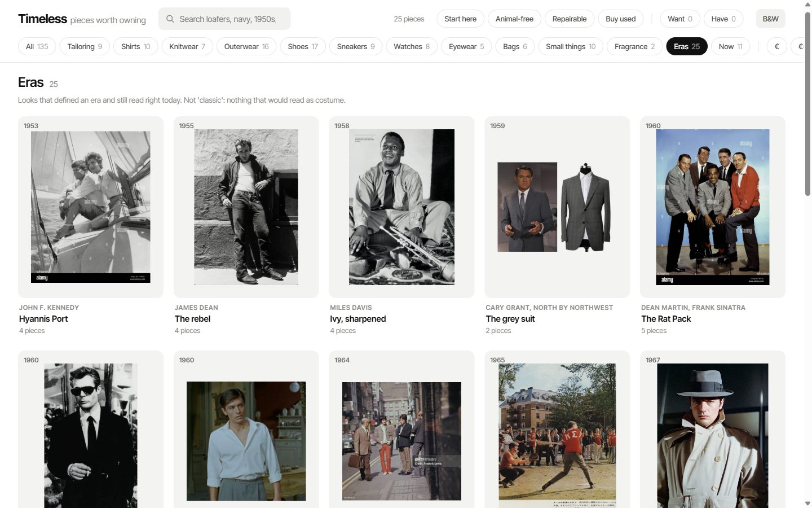Click The rebel title link
812x508 pixels.
pos(192,319)
